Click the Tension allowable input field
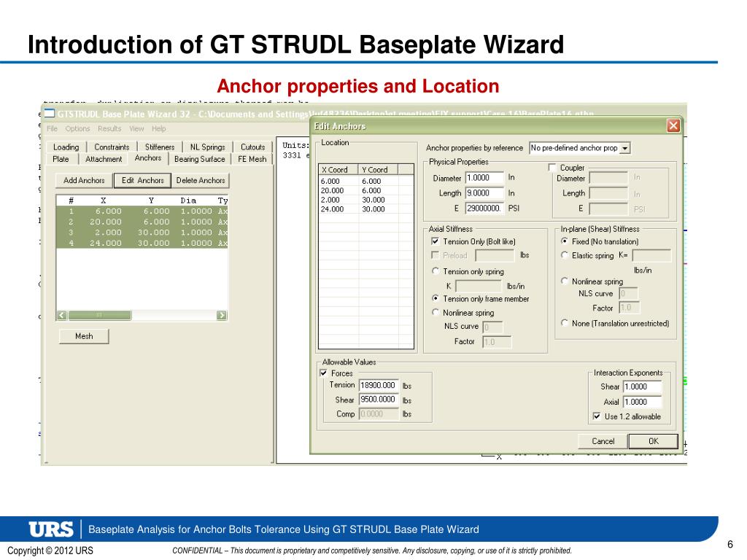The height and width of the screenshot is (560, 747). (x=379, y=385)
